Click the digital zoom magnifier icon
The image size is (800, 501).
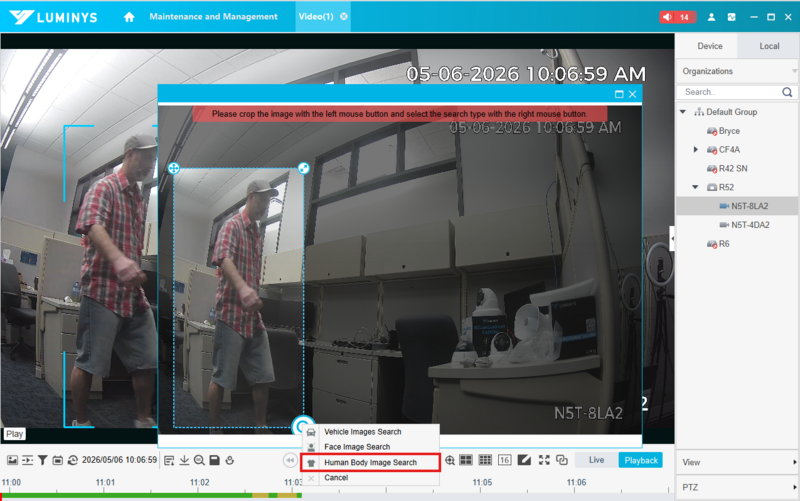click(x=449, y=460)
